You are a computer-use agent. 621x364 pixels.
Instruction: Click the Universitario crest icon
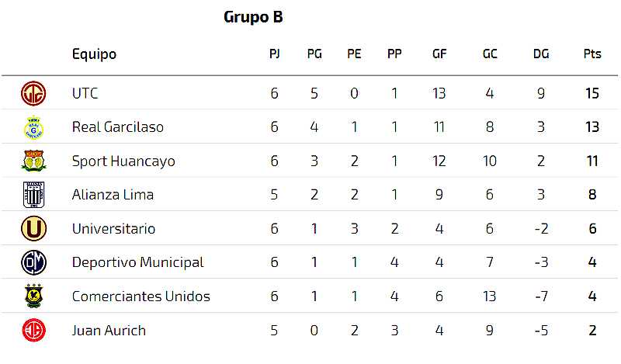coord(33,228)
